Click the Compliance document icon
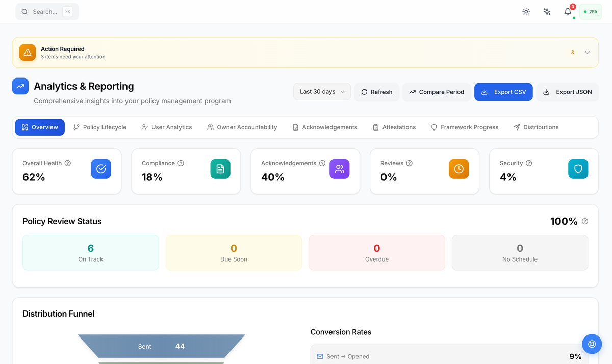The image size is (612, 364). coord(220,169)
